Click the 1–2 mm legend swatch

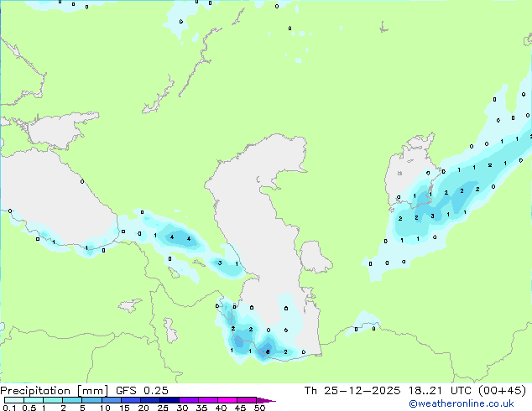[53, 400]
